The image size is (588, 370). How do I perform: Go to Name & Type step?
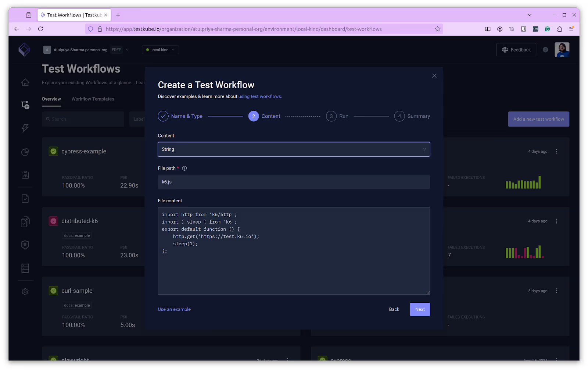tap(180, 116)
